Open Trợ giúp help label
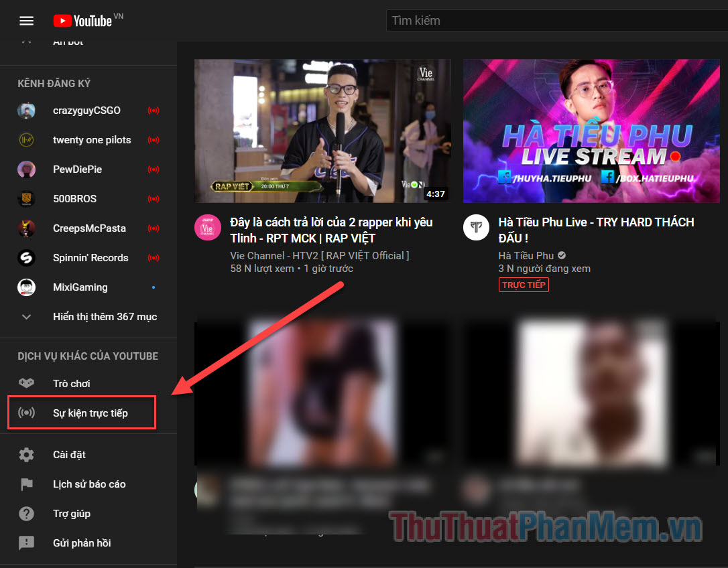This screenshot has width=728, height=568. click(x=72, y=514)
